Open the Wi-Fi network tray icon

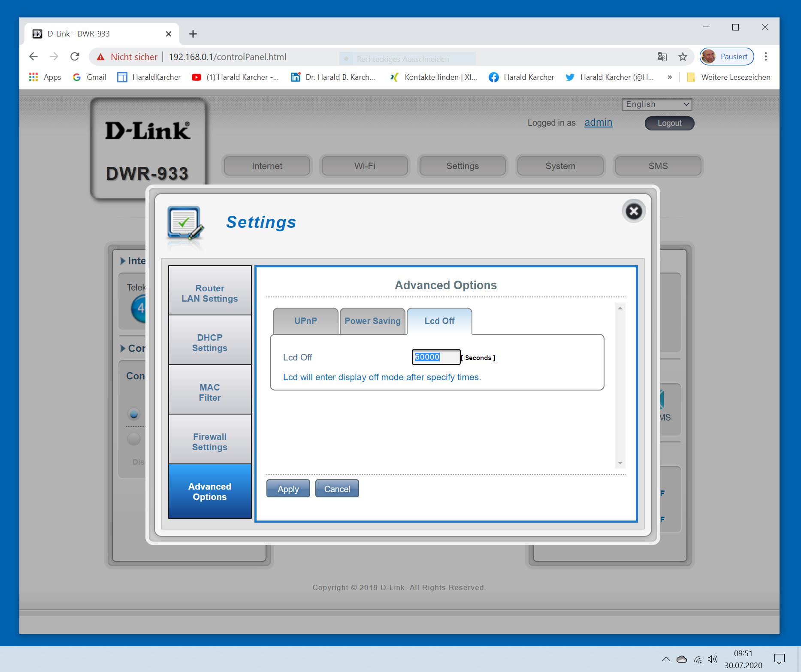pyautogui.click(x=698, y=659)
